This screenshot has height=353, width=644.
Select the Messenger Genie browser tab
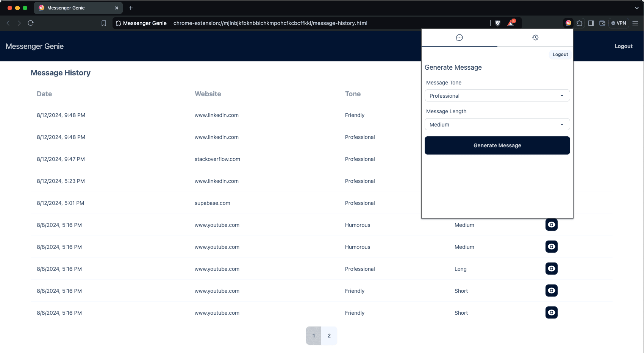click(x=79, y=8)
